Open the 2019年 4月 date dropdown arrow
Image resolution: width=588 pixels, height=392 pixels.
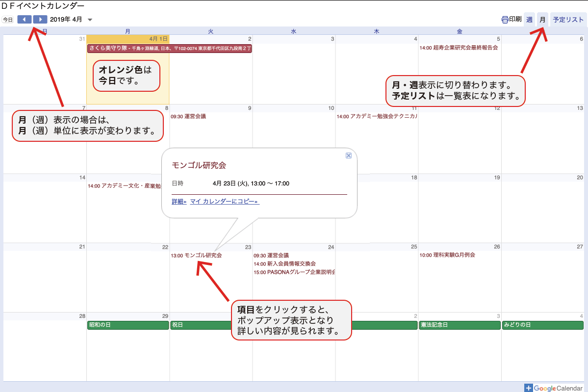coord(90,20)
